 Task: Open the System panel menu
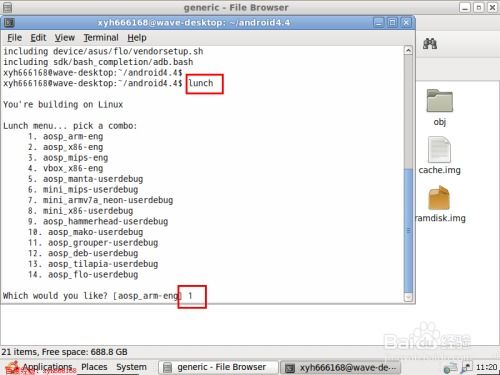coord(131,367)
